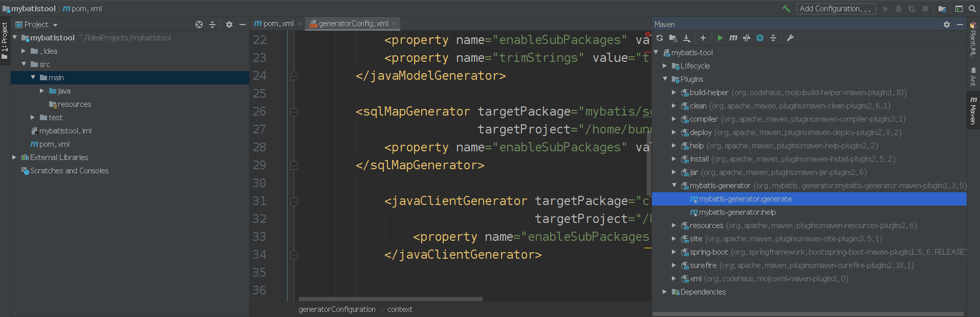This screenshot has height=317, width=980.
Task: Toggle code fold at line 26
Action: pyautogui.click(x=294, y=111)
